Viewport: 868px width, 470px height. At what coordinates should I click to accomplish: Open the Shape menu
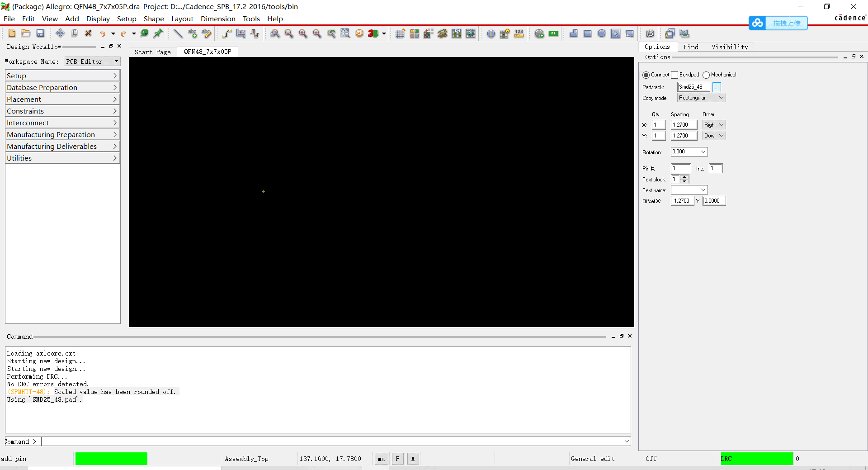(x=154, y=19)
